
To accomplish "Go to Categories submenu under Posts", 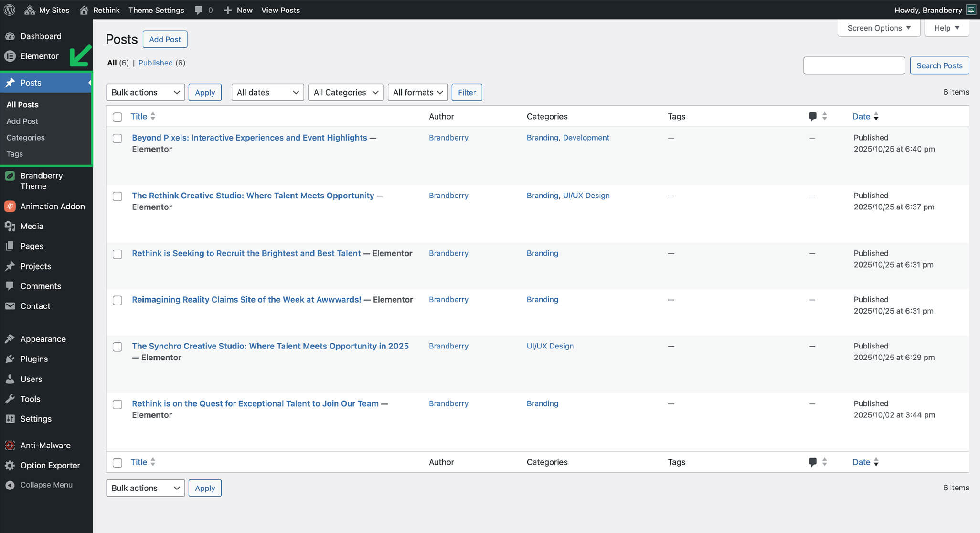I will (25, 138).
